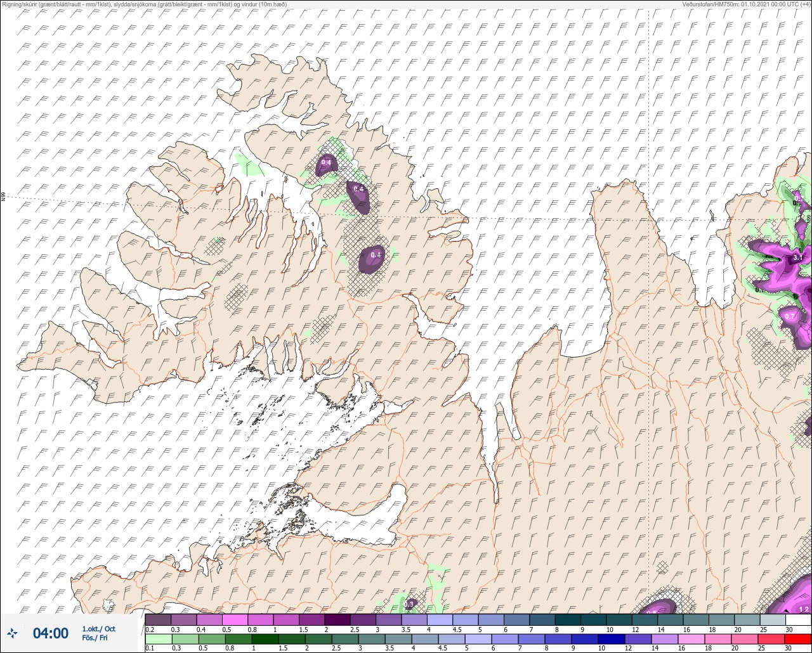Click the '1.okt./ Oct' date label
The image size is (812, 653).
click(98, 629)
